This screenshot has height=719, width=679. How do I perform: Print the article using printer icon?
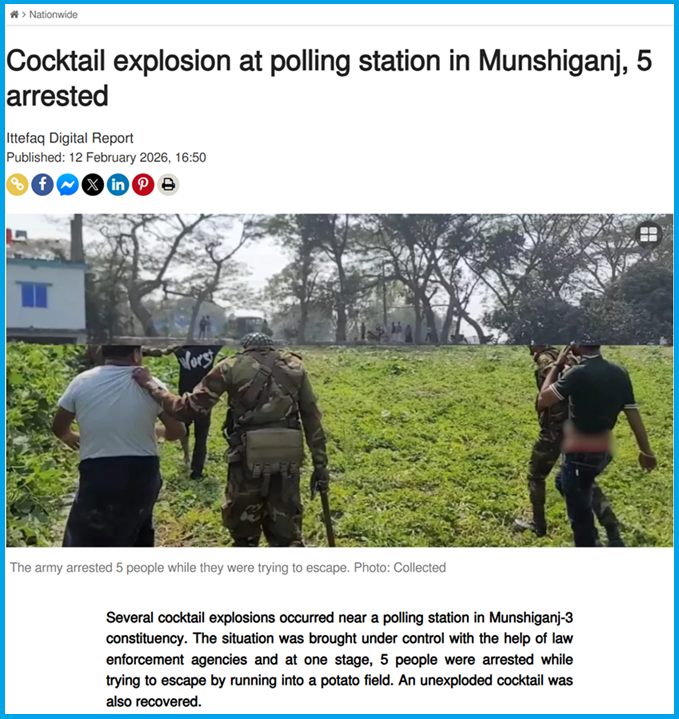[x=168, y=185]
